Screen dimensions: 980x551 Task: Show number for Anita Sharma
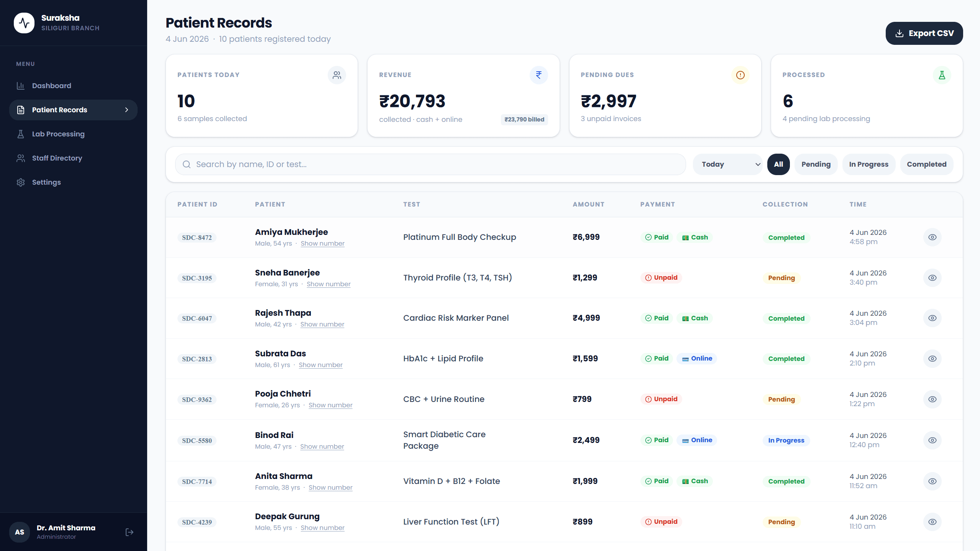pos(330,487)
